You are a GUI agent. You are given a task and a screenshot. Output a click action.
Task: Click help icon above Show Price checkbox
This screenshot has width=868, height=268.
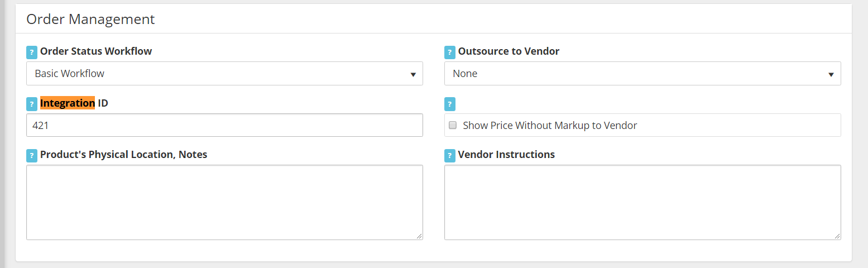pyautogui.click(x=450, y=104)
